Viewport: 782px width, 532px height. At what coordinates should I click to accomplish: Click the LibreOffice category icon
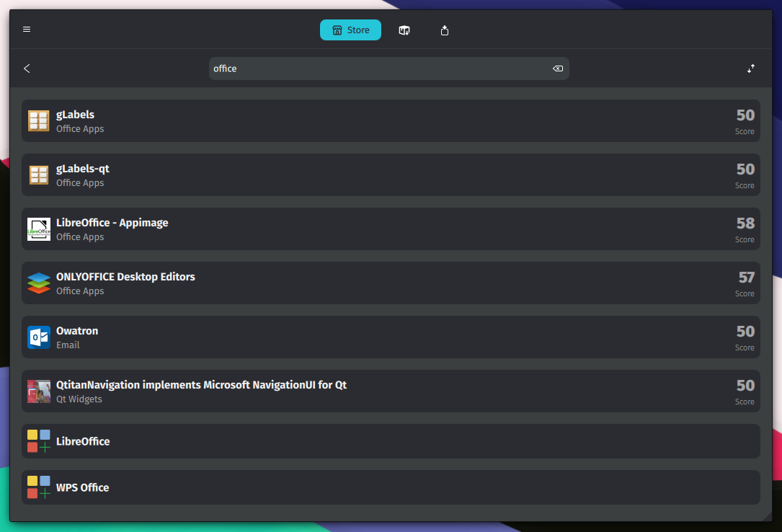coord(39,441)
